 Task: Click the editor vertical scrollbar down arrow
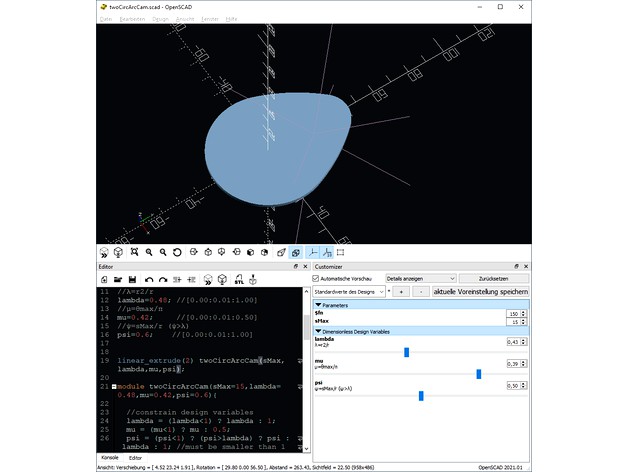(x=306, y=449)
